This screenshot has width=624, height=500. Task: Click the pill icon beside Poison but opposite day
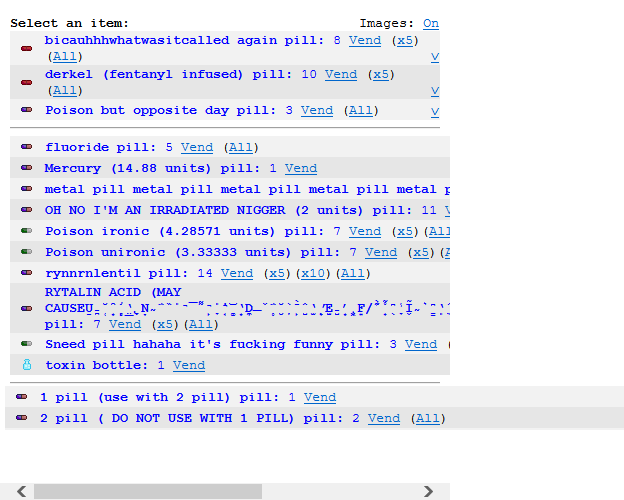pos(27,110)
